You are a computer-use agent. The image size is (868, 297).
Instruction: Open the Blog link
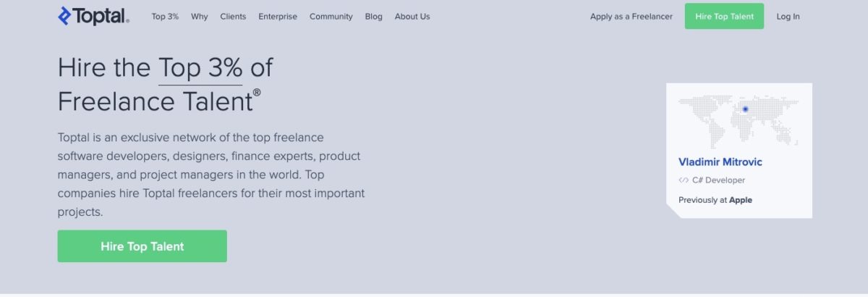(x=374, y=17)
